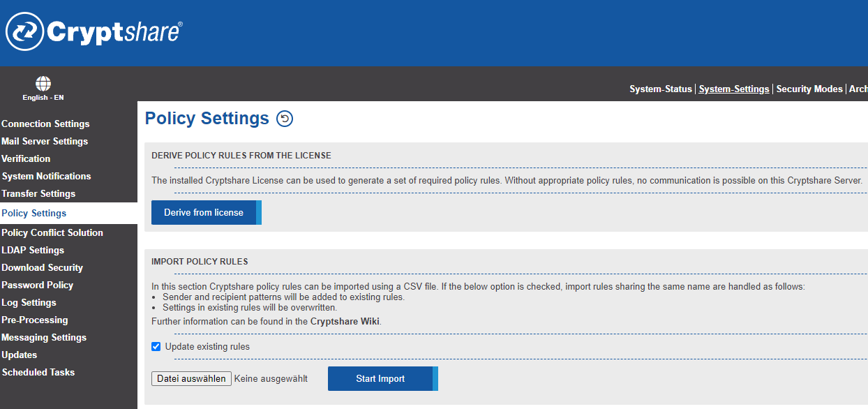This screenshot has width=868, height=409.
Task: Switch to the System-Settings tab
Action: [x=734, y=89]
